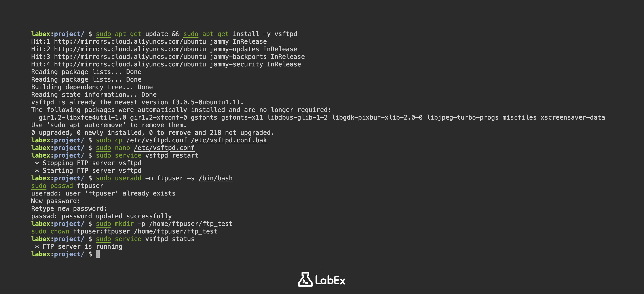Click the 'Retype new password:' prompt
Screen dimensions: 644x294
tap(69, 209)
